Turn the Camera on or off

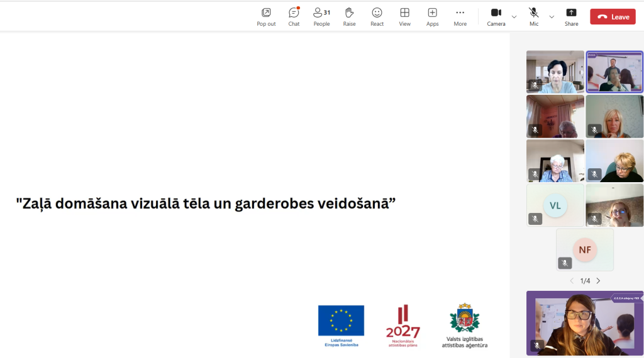pos(496,16)
